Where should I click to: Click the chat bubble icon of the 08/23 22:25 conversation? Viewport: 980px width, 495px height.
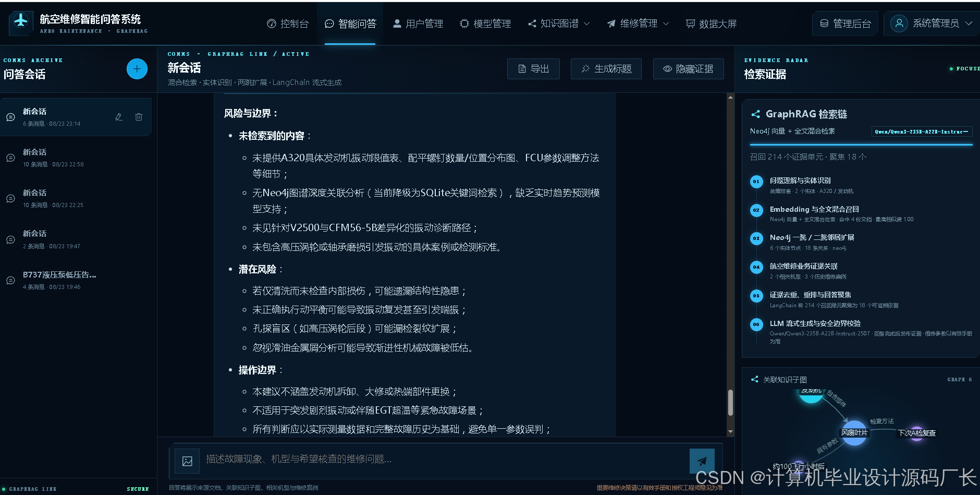point(10,198)
